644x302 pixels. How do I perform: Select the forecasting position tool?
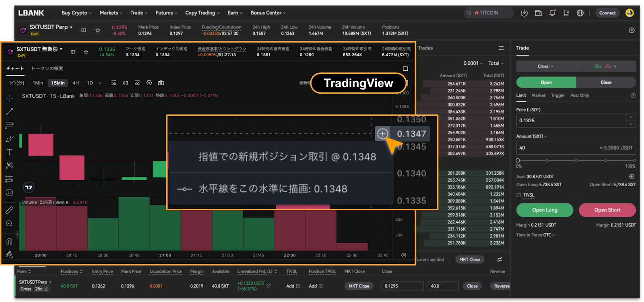pos(10,179)
